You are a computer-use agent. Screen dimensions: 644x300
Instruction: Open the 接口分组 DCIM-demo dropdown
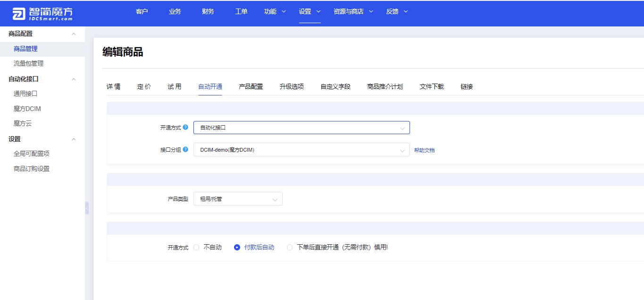pos(301,150)
